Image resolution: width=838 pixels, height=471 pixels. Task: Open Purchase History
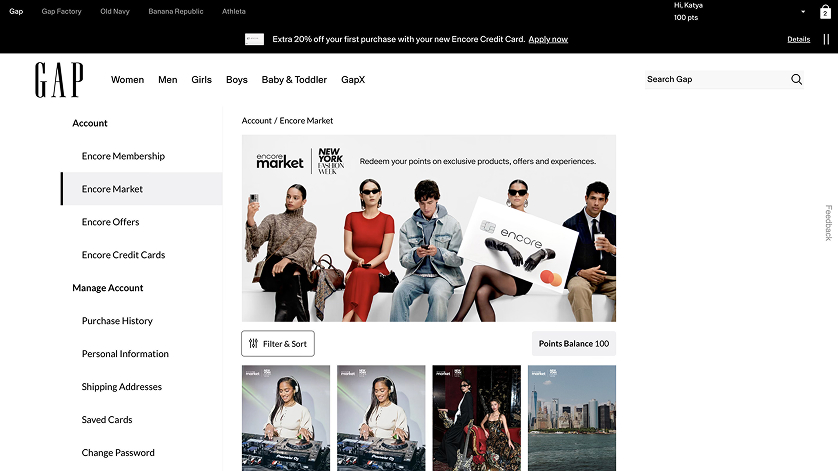[x=117, y=321]
